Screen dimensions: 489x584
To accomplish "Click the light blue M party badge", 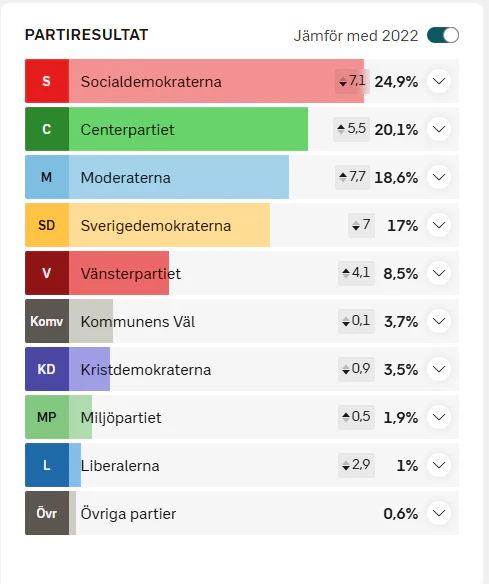I will click(47, 177).
